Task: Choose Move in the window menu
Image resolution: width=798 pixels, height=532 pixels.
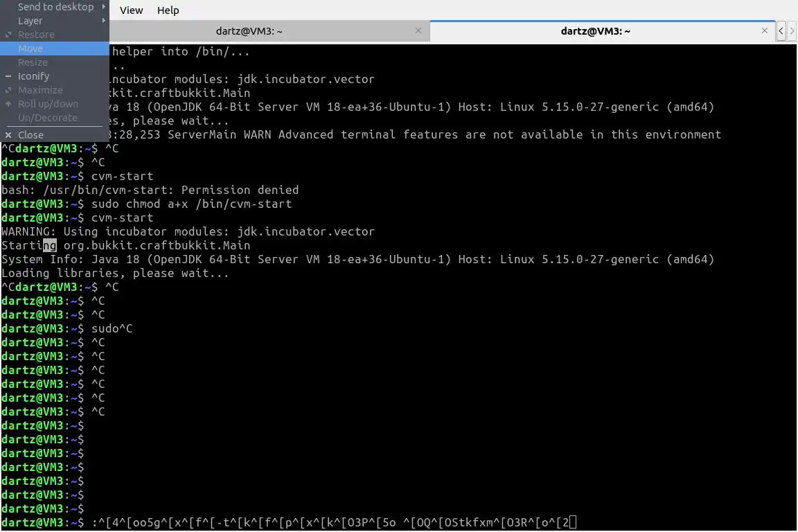Action: coord(55,48)
